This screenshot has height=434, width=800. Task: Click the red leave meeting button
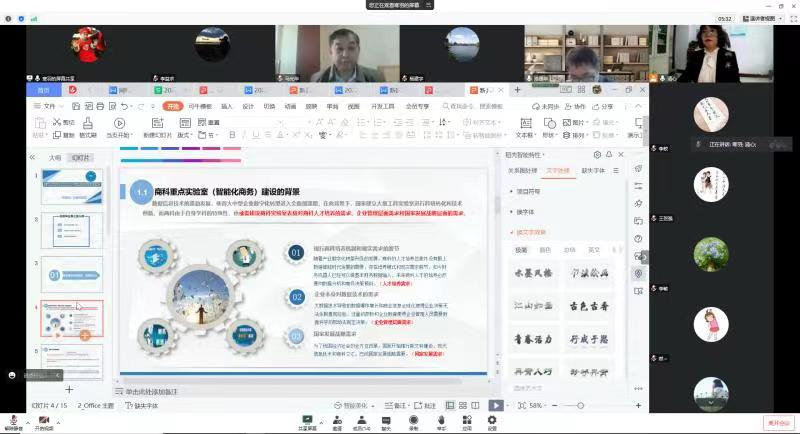[x=777, y=421]
